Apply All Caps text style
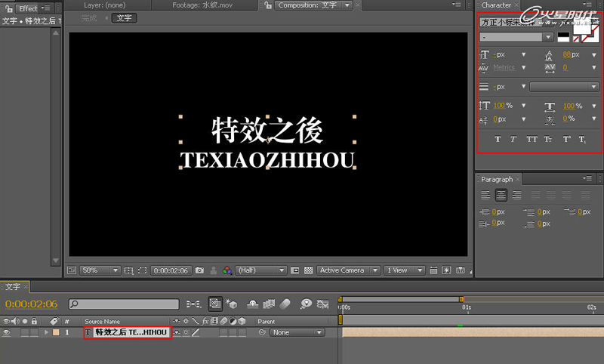Viewport: 604px width, 364px height. 532,139
